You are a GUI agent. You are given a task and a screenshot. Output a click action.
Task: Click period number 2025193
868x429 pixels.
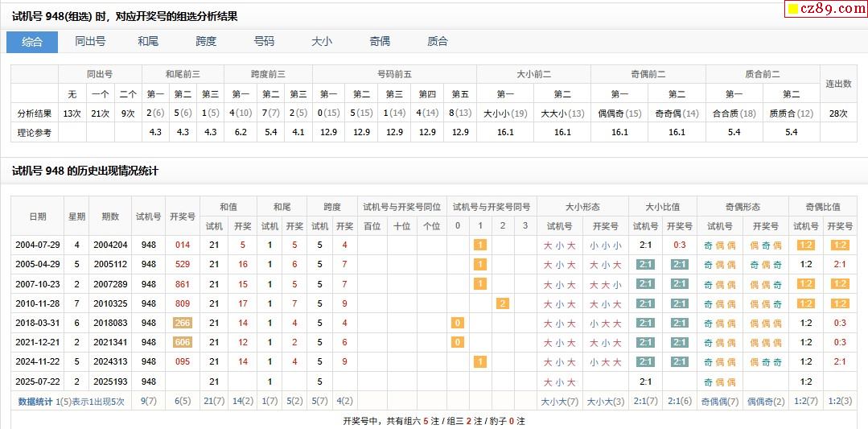pos(110,382)
